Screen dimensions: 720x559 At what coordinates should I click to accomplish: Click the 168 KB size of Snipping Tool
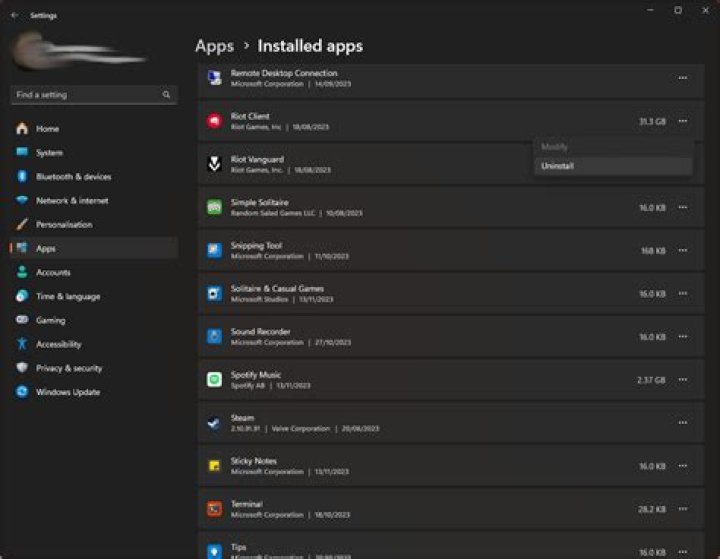[x=653, y=250]
